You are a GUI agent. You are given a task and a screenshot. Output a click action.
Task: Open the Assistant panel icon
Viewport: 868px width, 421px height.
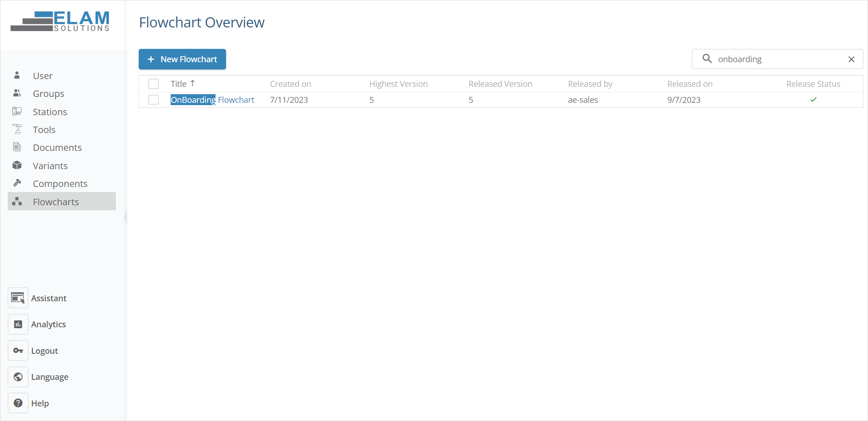pyautogui.click(x=18, y=298)
